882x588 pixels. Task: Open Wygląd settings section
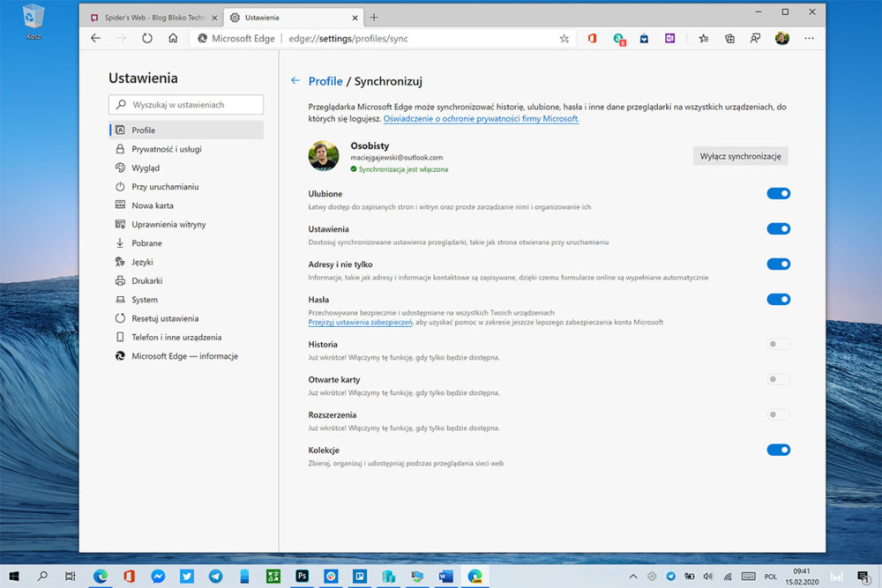coord(186,167)
